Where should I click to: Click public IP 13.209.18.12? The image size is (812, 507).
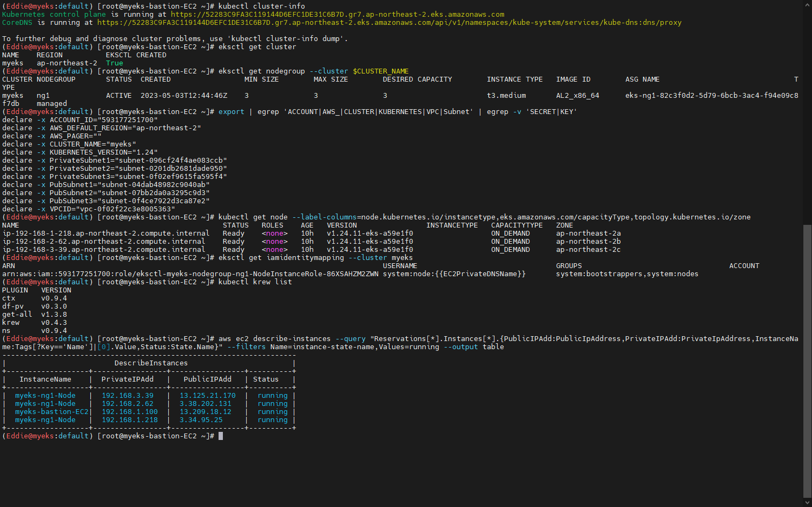click(206, 412)
